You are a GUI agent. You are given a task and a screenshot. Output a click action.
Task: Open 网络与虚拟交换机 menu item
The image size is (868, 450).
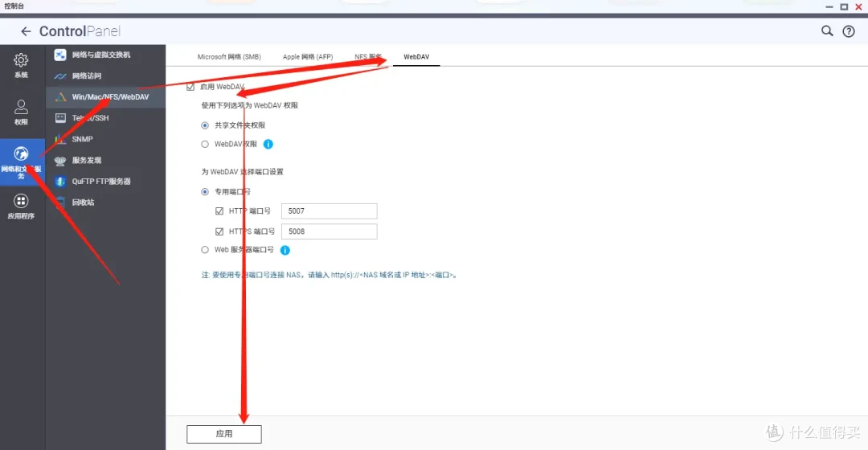[x=106, y=55]
